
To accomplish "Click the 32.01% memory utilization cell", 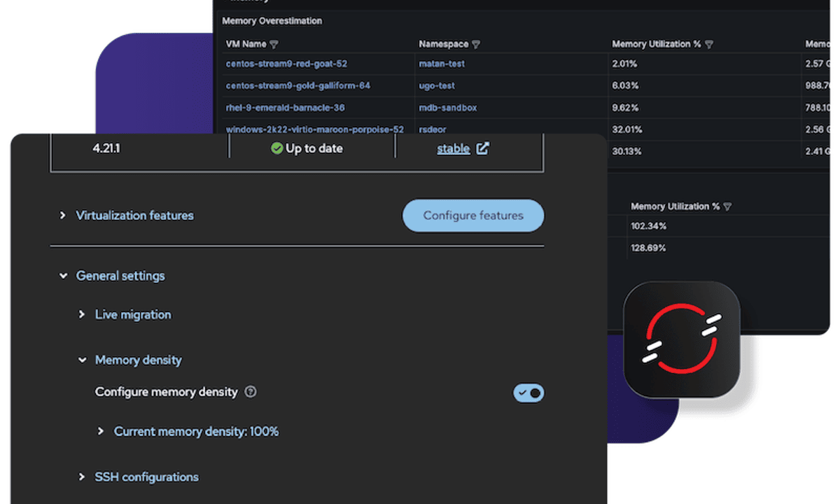I will point(627,129).
